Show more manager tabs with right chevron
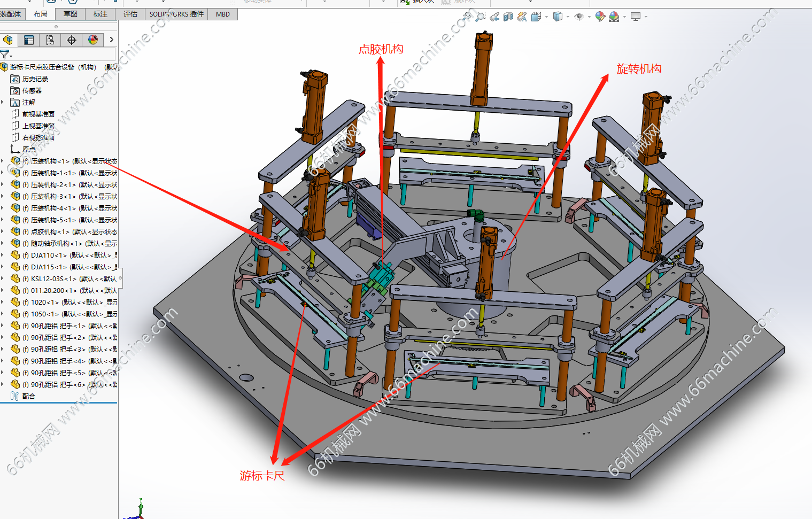Image resolution: width=812 pixels, height=519 pixels. point(111,40)
